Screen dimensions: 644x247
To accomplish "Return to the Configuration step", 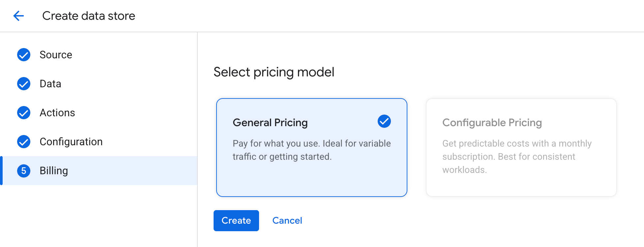I will pyautogui.click(x=71, y=142).
